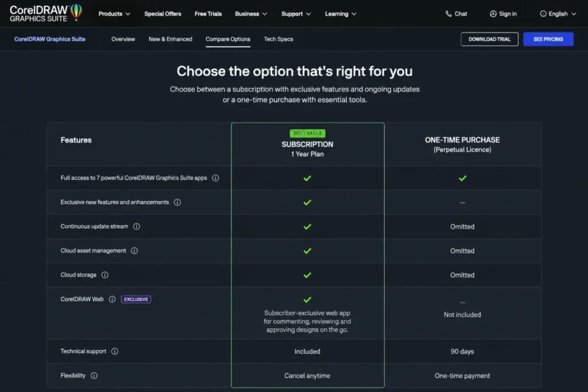Open the Chat link

point(456,14)
